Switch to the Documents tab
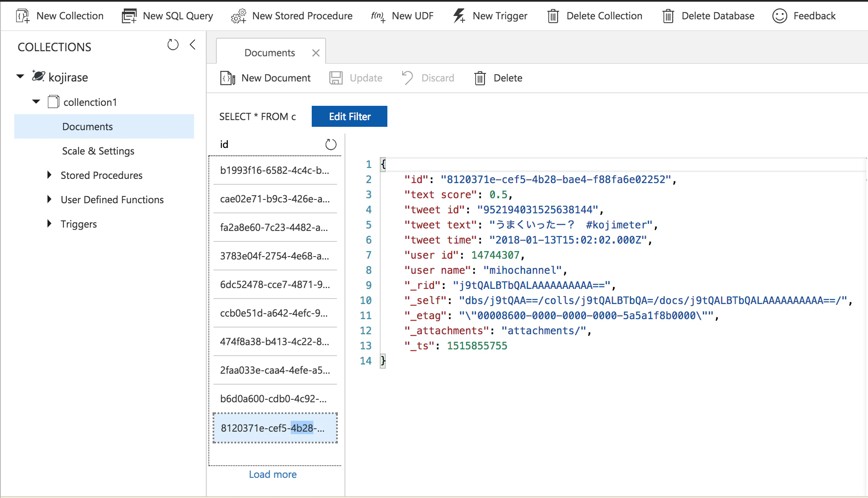Image resolution: width=868 pixels, height=498 pixels. pyautogui.click(x=270, y=53)
